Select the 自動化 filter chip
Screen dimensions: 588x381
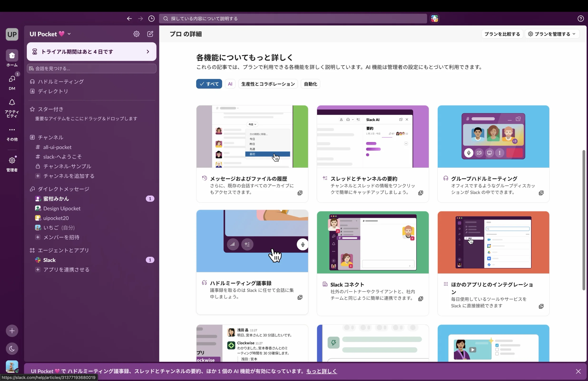tap(310, 84)
